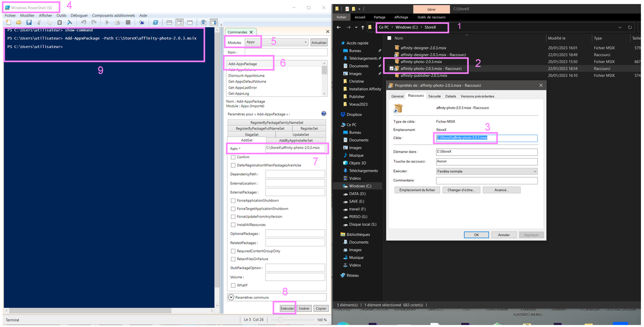Select affinity-publisher-2.0.3.msix file
Screen dimensions: 644x327
[x=423, y=76]
